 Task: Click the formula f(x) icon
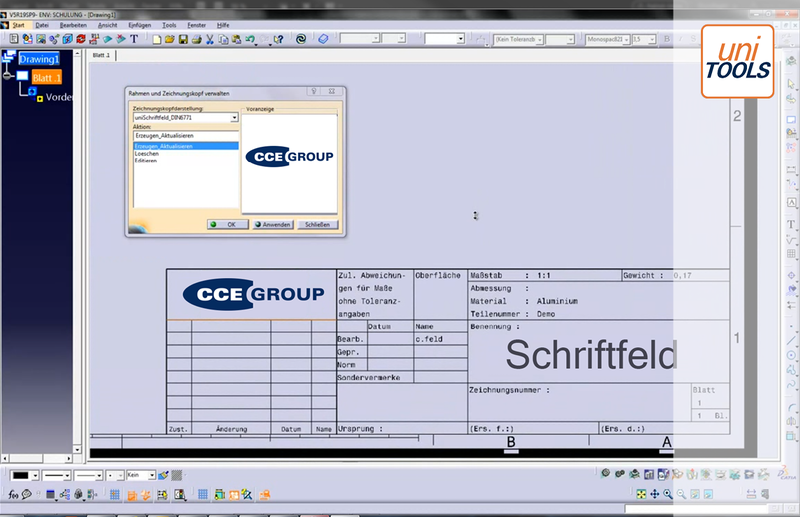pos(13,494)
